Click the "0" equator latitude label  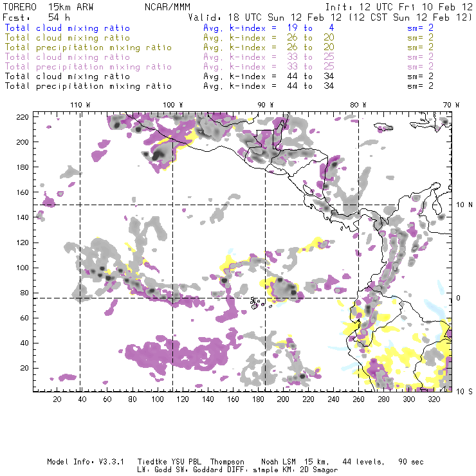tap(459, 298)
